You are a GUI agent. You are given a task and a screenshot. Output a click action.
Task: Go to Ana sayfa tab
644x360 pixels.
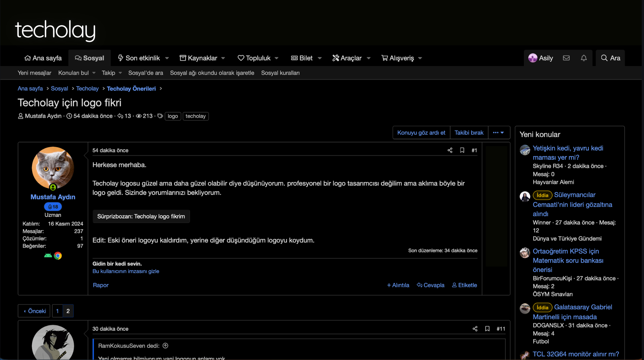[43, 58]
